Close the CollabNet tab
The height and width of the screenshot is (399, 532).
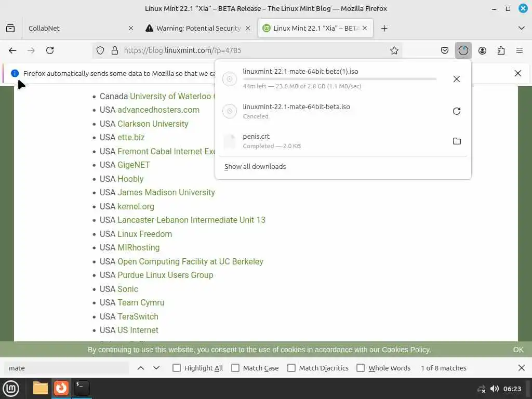(130, 28)
